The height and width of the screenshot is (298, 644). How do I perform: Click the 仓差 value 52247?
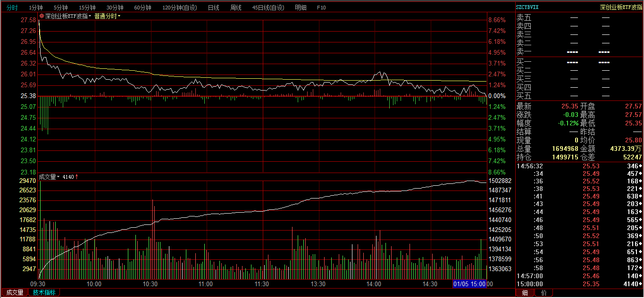pyautogui.click(x=633, y=157)
